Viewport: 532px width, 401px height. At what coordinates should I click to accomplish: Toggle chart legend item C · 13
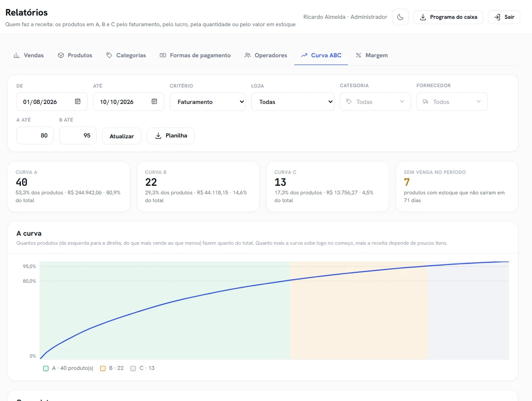(x=142, y=368)
